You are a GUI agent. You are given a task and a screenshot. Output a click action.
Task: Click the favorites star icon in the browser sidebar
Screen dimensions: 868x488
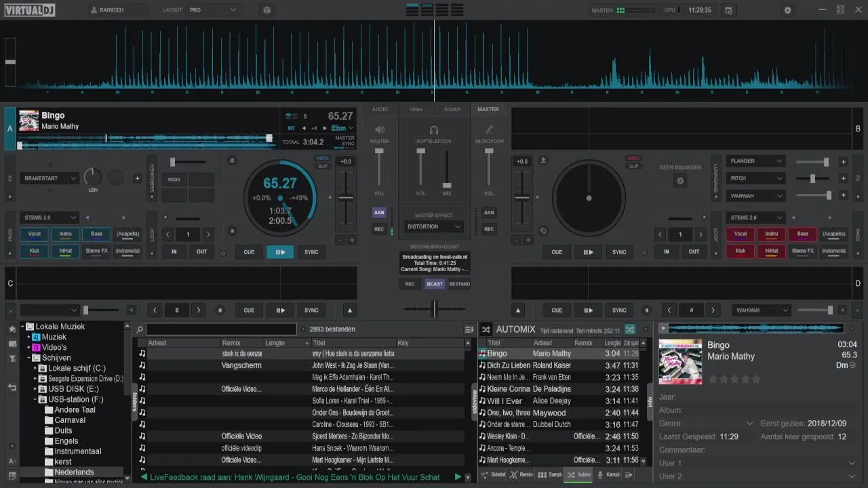tap(12, 329)
